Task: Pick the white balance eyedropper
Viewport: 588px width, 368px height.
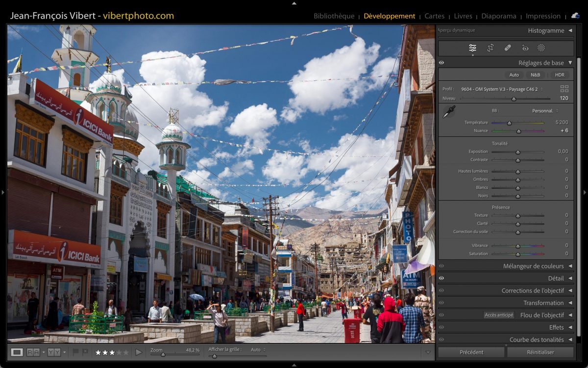Action: (x=448, y=112)
